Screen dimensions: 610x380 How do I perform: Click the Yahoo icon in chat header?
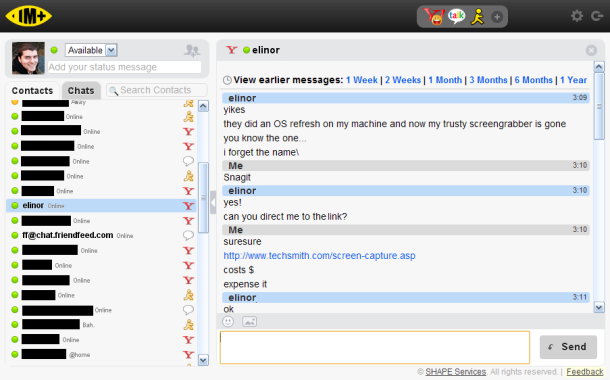click(231, 50)
